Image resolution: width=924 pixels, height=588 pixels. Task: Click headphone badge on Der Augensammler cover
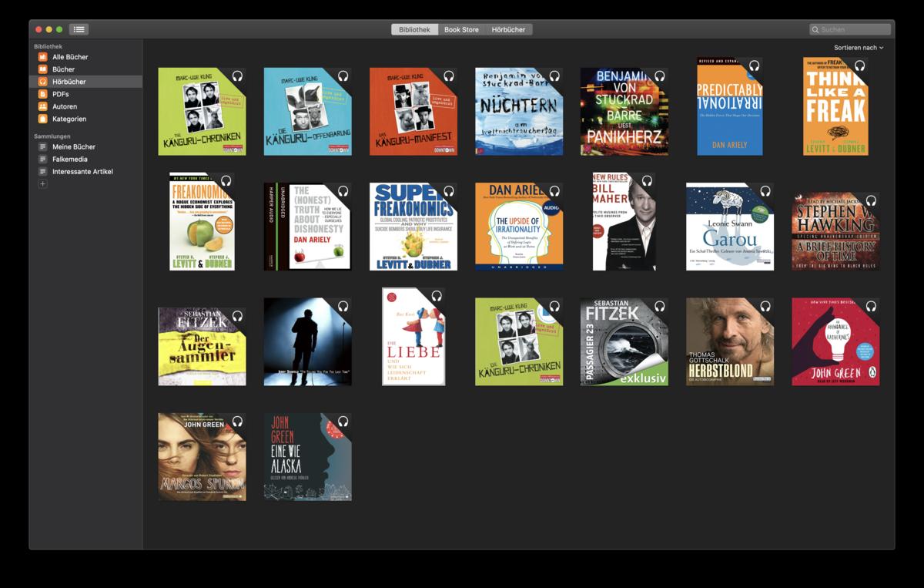click(x=237, y=316)
